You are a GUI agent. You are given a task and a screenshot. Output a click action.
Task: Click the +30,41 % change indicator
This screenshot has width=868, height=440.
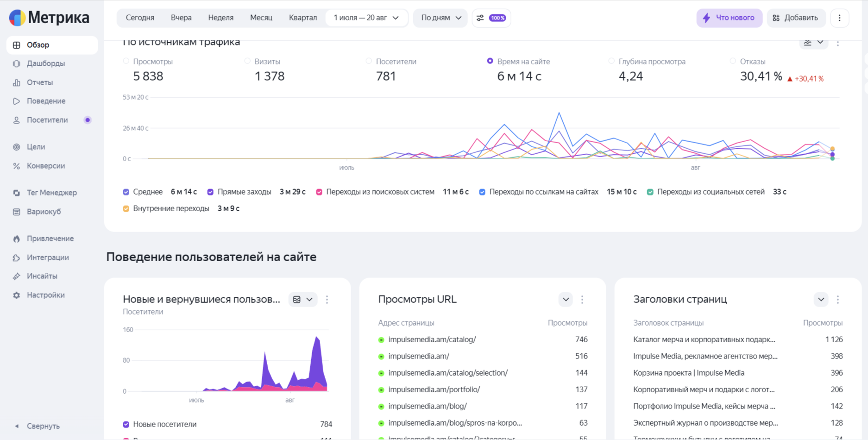click(805, 79)
